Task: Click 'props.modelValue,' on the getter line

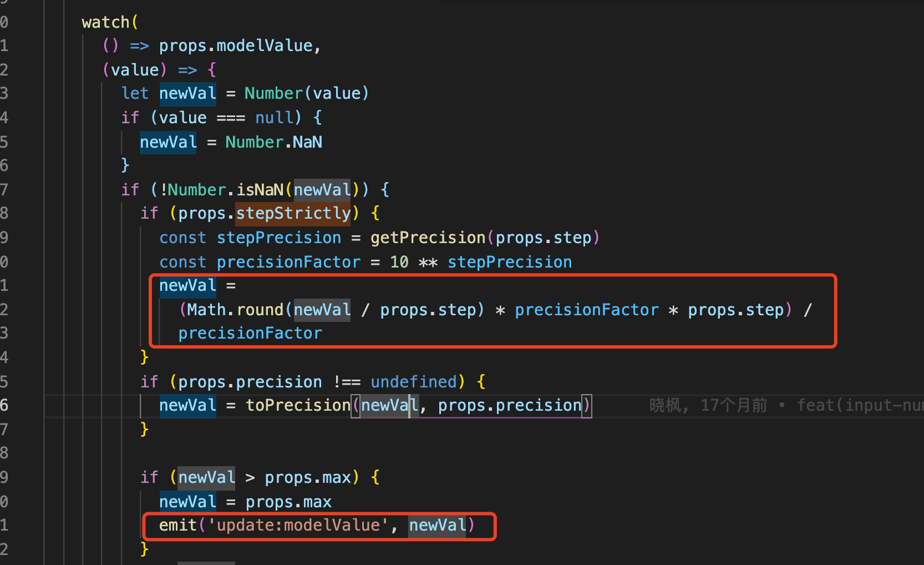Action: 240,46
